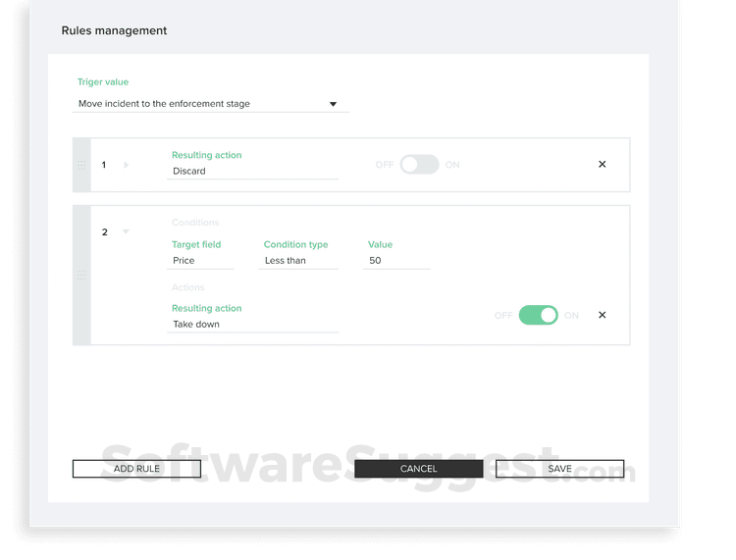Viewport: 736px width, 560px height.
Task: Delete rule 1 with its X icon
Action: click(603, 164)
